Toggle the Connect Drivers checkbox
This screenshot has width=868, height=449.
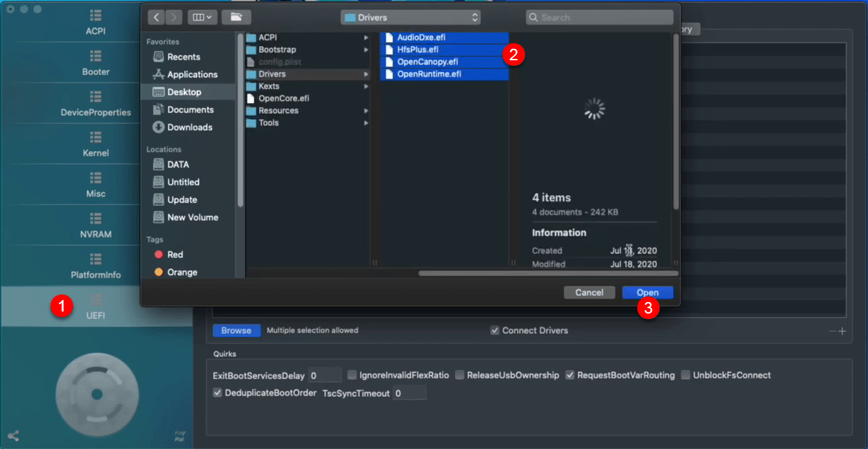coord(495,330)
